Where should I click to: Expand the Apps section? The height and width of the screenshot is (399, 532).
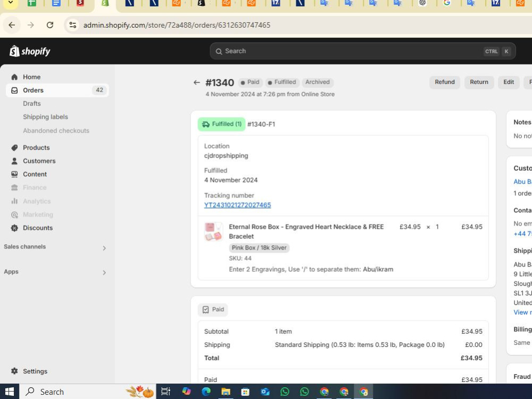(104, 272)
